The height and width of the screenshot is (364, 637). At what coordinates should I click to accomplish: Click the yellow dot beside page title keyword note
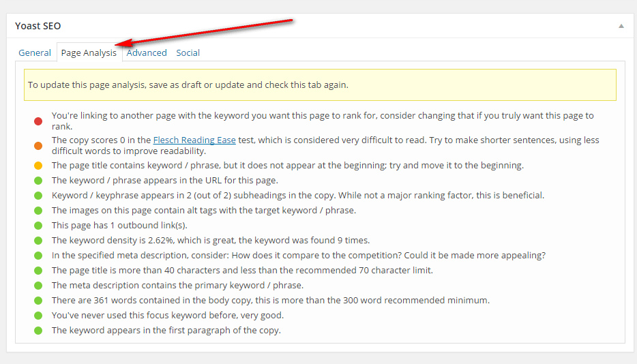pyautogui.click(x=38, y=166)
